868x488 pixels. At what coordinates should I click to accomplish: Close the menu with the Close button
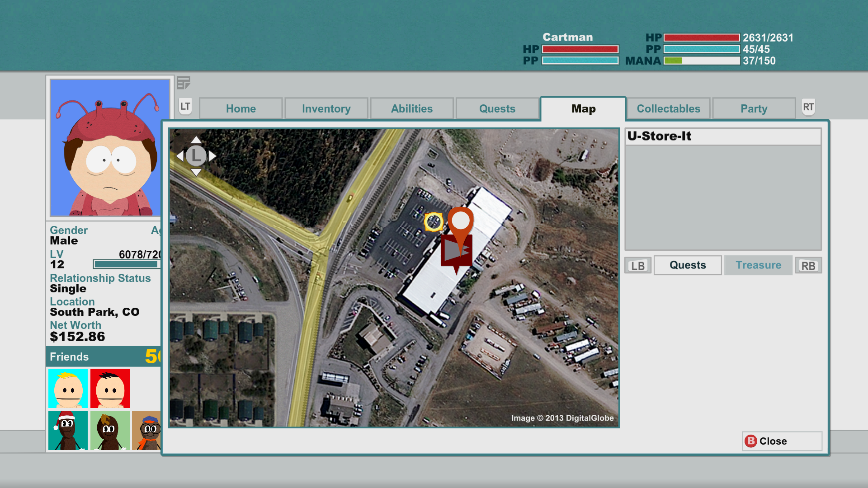click(x=782, y=441)
